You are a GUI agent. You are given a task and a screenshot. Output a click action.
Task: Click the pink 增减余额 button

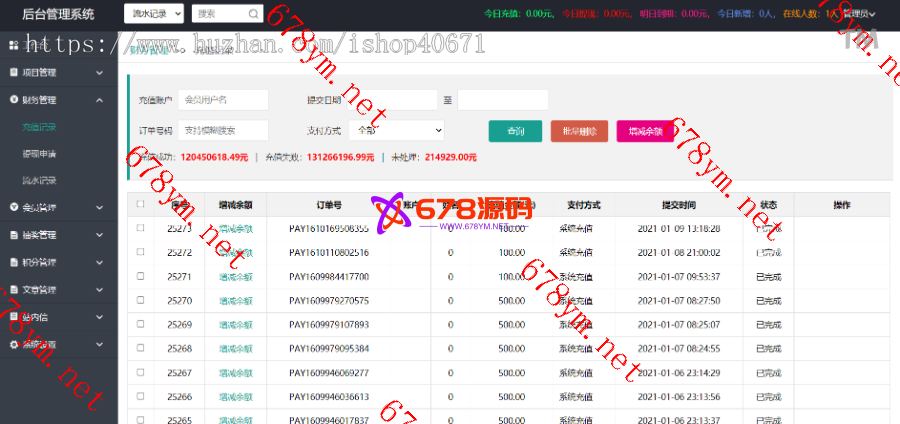click(x=645, y=131)
